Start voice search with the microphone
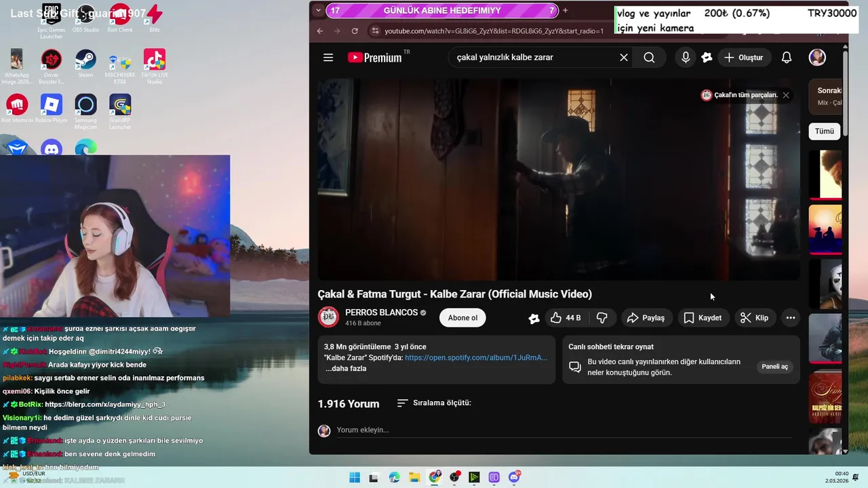This screenshot has width=868, height=488. (686, 58)
